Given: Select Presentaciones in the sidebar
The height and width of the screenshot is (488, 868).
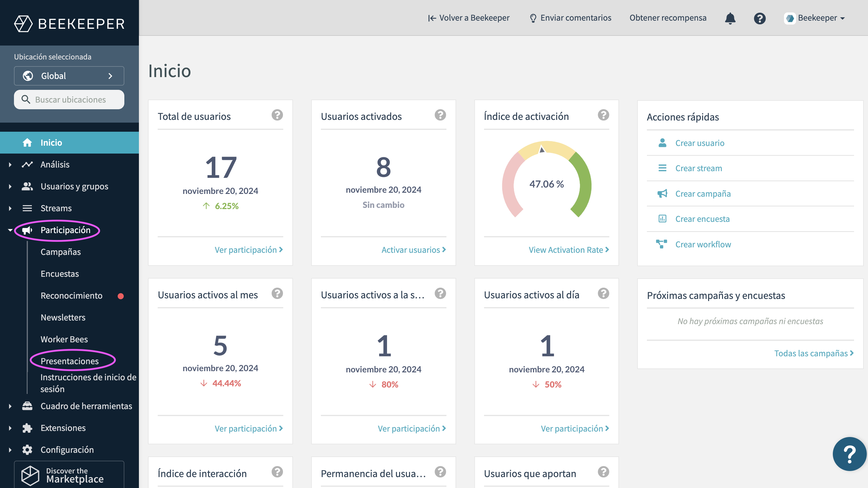Looking at the screenshot, I should pos(69,361).
